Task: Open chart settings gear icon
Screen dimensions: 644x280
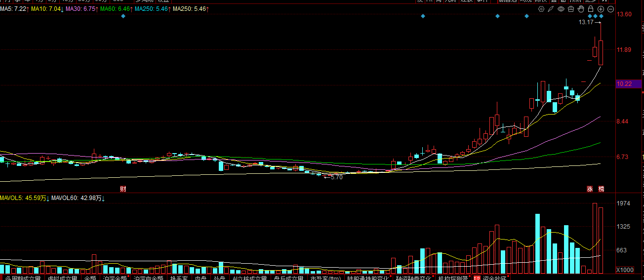Action: coord(541,9)
